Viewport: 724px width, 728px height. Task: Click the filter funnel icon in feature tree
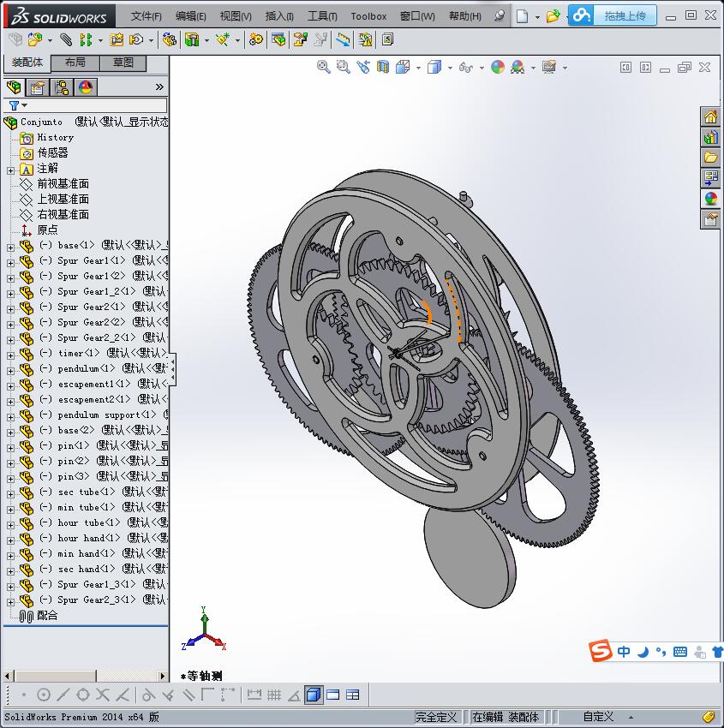14,106
